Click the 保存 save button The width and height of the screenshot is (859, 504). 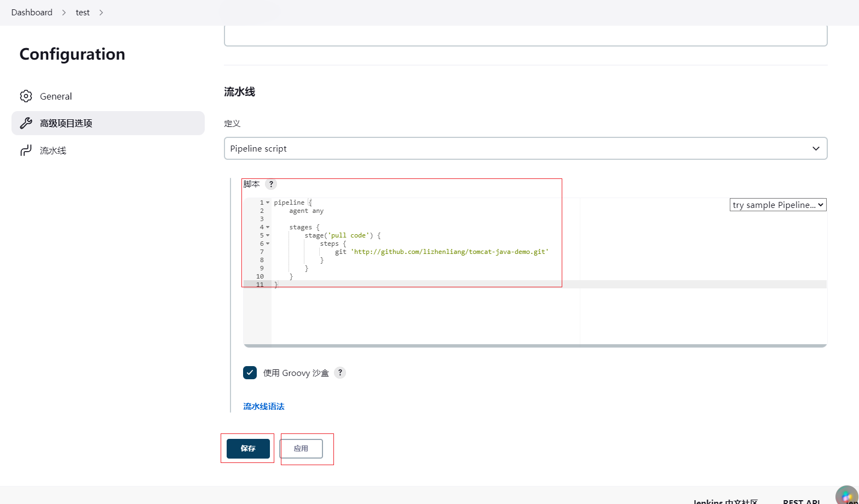click(248, 449)
